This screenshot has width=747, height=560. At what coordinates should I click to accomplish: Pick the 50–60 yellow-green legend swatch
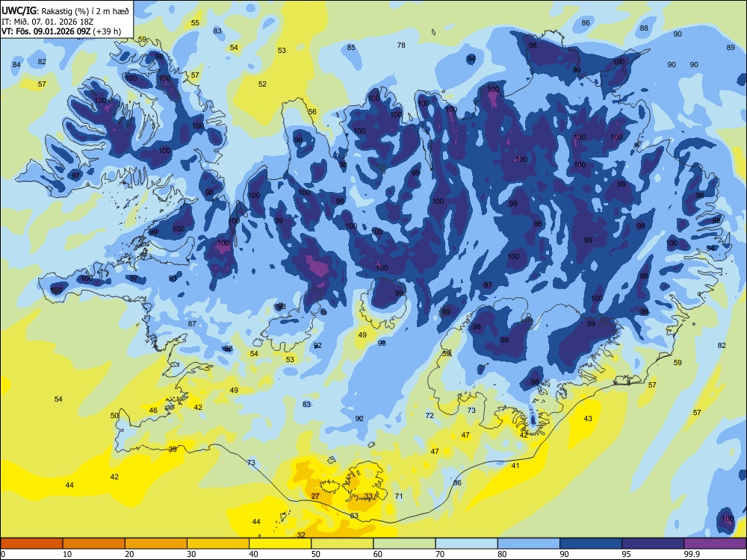click(343, 544)
